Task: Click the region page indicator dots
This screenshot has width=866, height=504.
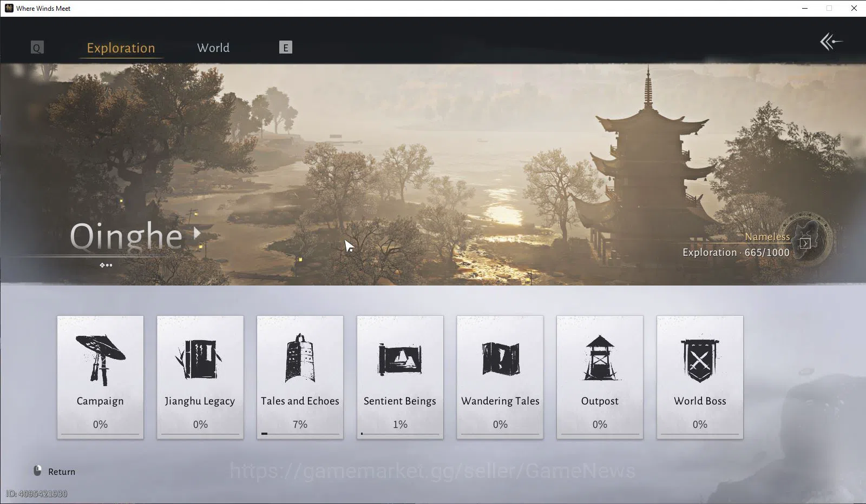Action: tap(106, 265)
